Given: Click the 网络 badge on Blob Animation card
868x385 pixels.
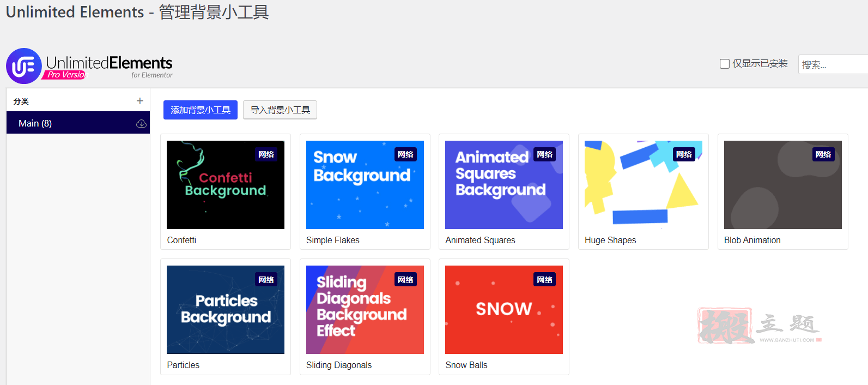Looking at the screenshot, I should tap(823, 154).
